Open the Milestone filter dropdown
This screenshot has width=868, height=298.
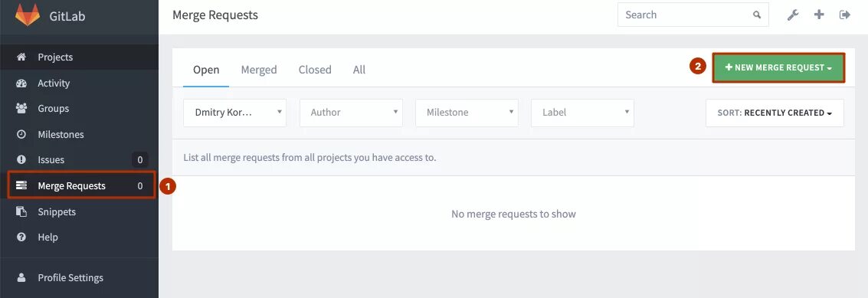point(467,113)
